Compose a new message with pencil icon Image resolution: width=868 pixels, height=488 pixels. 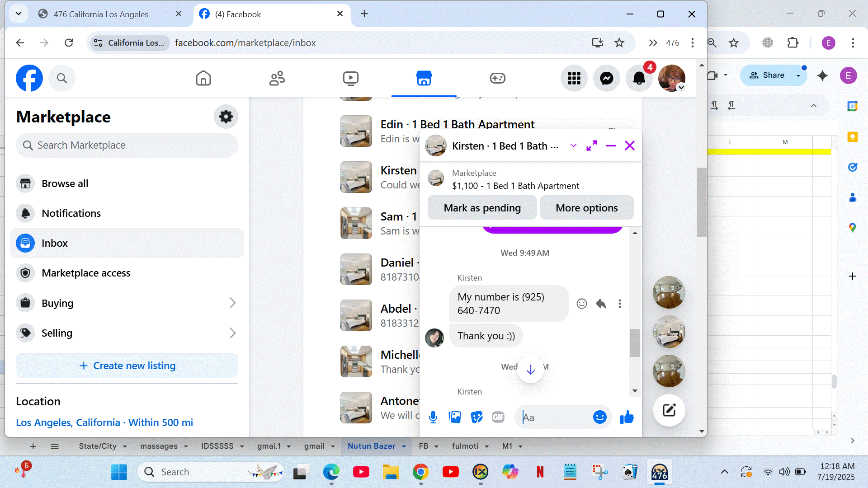click(x=669, y=410)
